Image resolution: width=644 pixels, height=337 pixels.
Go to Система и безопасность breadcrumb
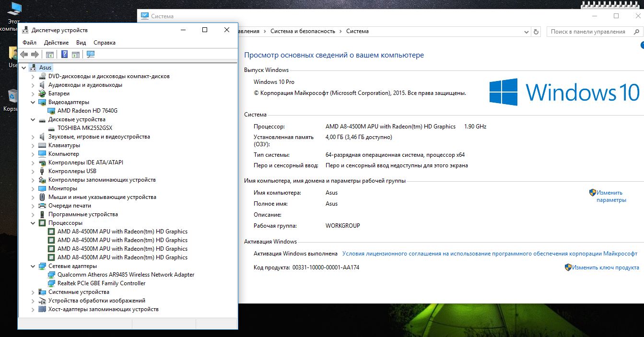tap(303, 31)
